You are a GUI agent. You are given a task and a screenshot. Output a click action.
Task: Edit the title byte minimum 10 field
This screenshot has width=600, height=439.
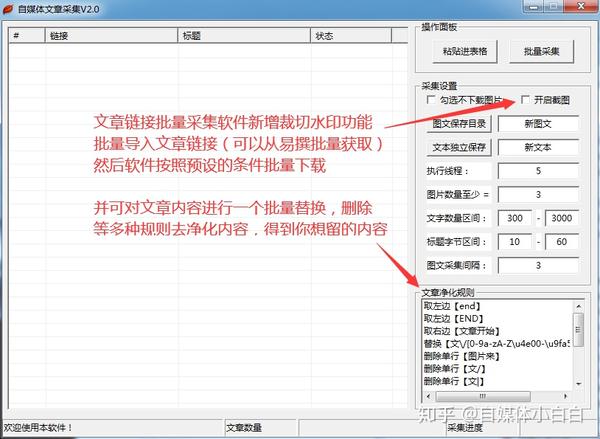pyautogui.click(x=515, y=242)
